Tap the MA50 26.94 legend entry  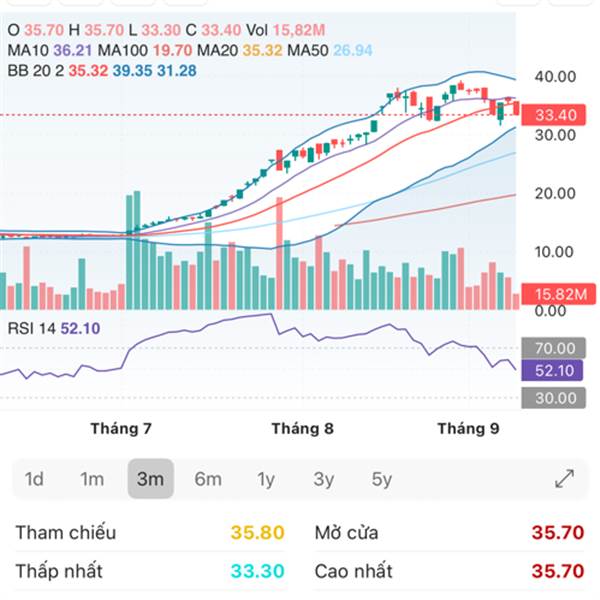pos(330,50)
